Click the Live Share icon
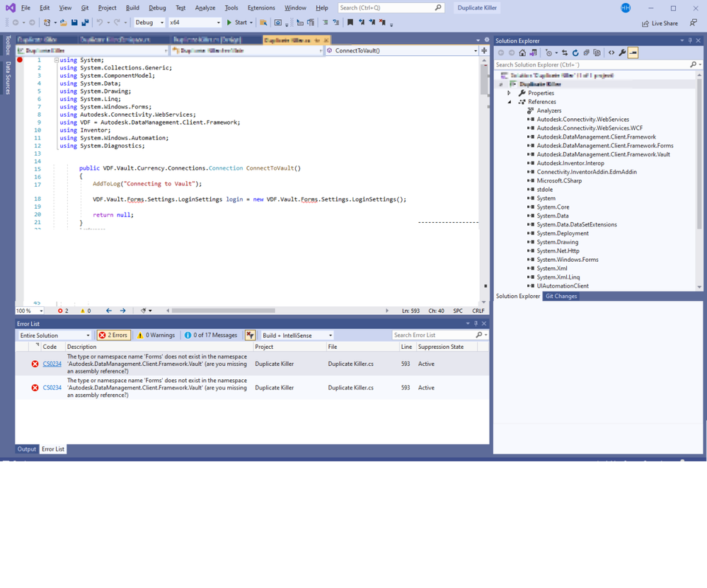 645,23
